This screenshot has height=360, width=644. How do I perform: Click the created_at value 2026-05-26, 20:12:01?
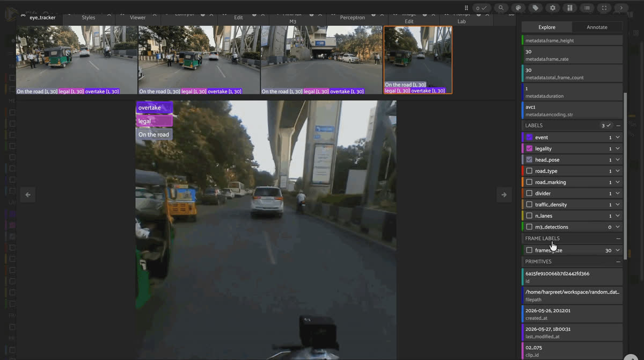[548, 311]
